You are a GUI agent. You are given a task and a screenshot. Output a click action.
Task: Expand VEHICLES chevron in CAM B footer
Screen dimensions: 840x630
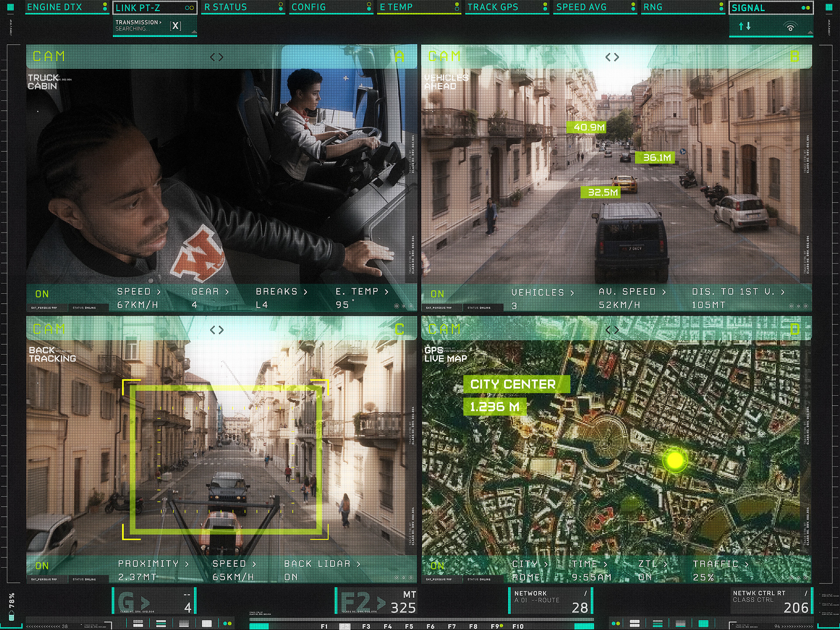(572, 293)
